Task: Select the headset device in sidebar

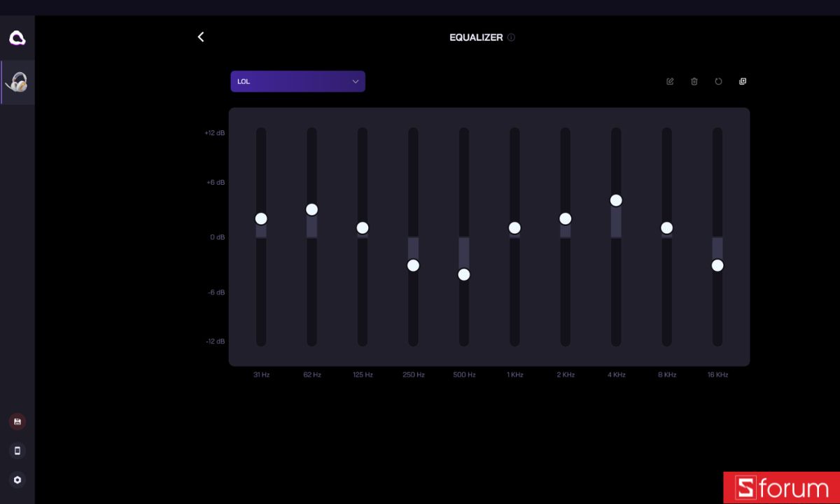Action: tap(17, 82)
